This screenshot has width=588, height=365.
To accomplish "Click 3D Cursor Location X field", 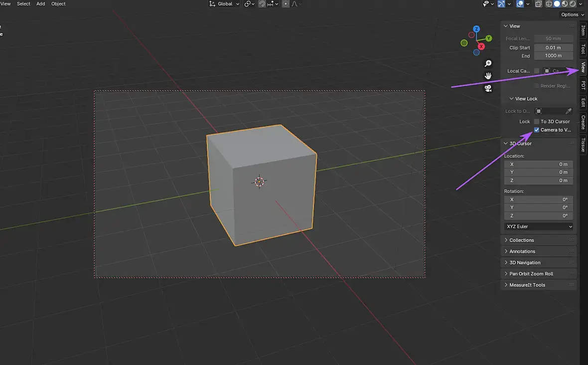I will point(539,165).
